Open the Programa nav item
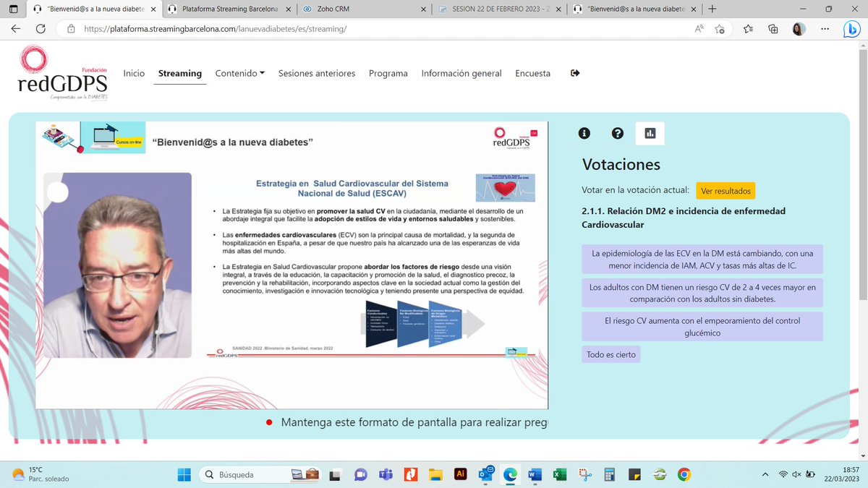This screenshot has height=488, width=868. click(x=388, y=73)
